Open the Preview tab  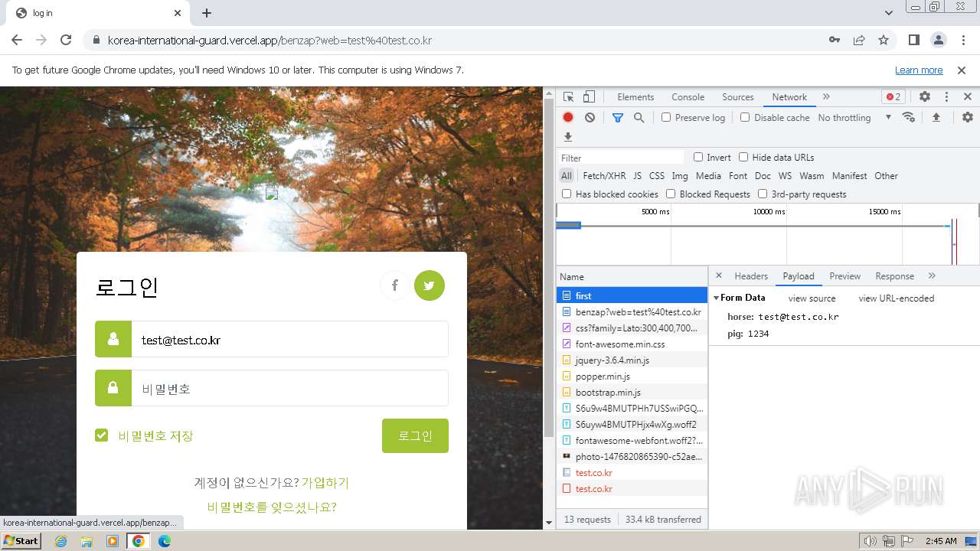tap(845, 275)
